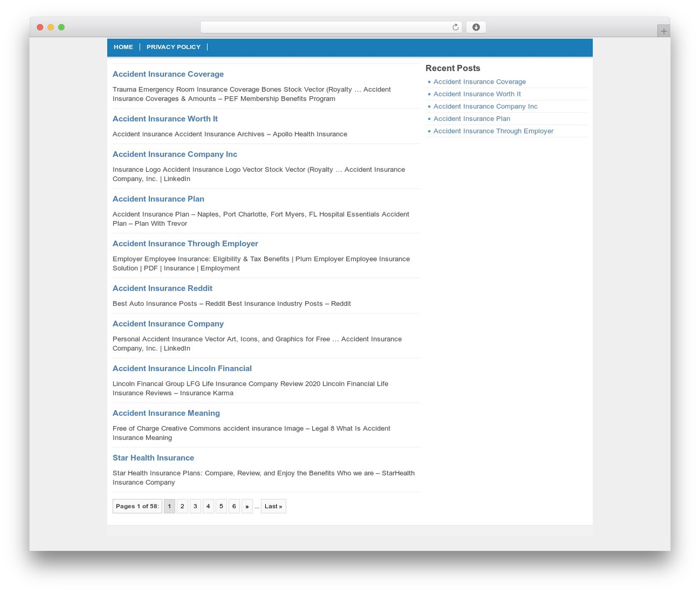
Task: Select Accident Insurance Plan in Recent Posts
Action: tap(472, 119)
